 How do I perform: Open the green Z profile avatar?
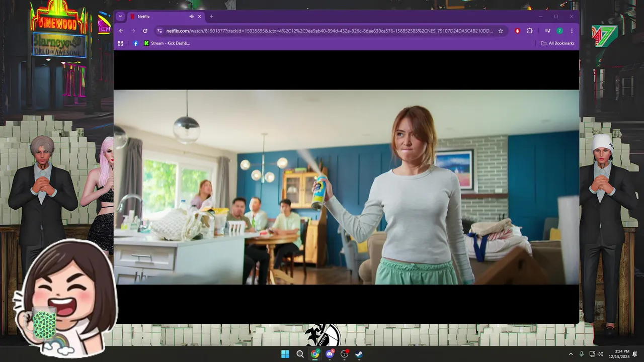(x=559, y=31)
